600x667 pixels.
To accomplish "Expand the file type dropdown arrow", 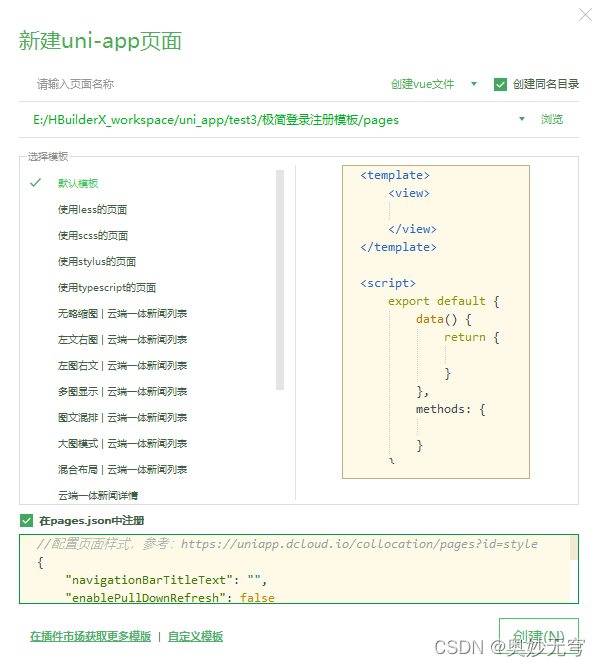I will pos(474,84).
